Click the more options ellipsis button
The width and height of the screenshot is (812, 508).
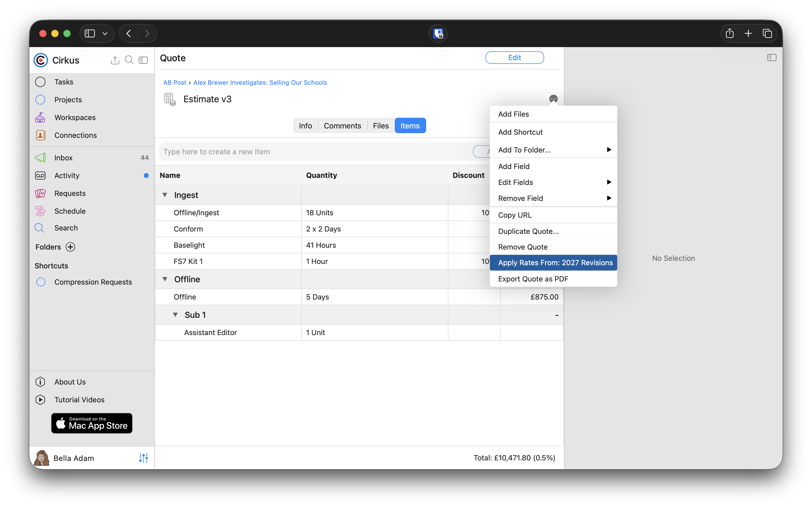point(553,99)
